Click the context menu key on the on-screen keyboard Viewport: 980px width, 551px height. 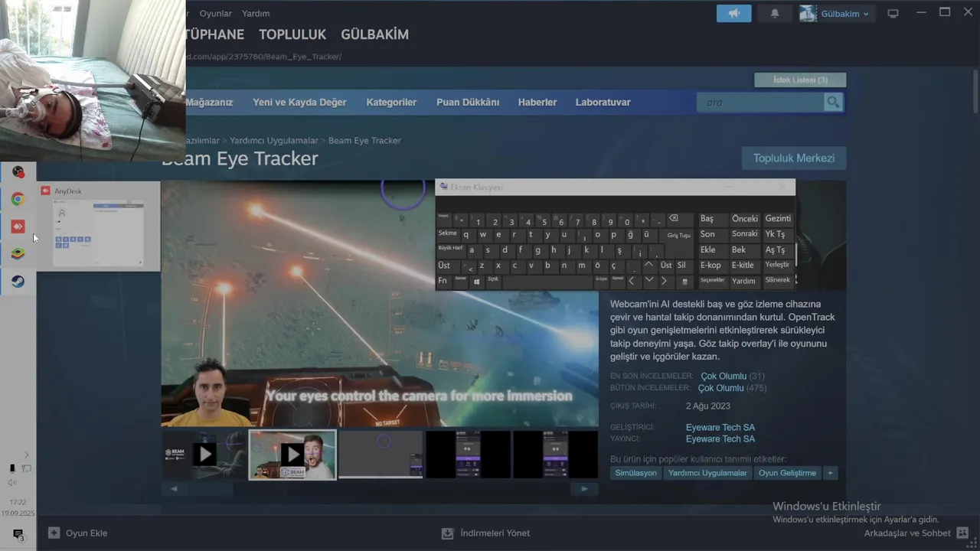tap(684, 281)
